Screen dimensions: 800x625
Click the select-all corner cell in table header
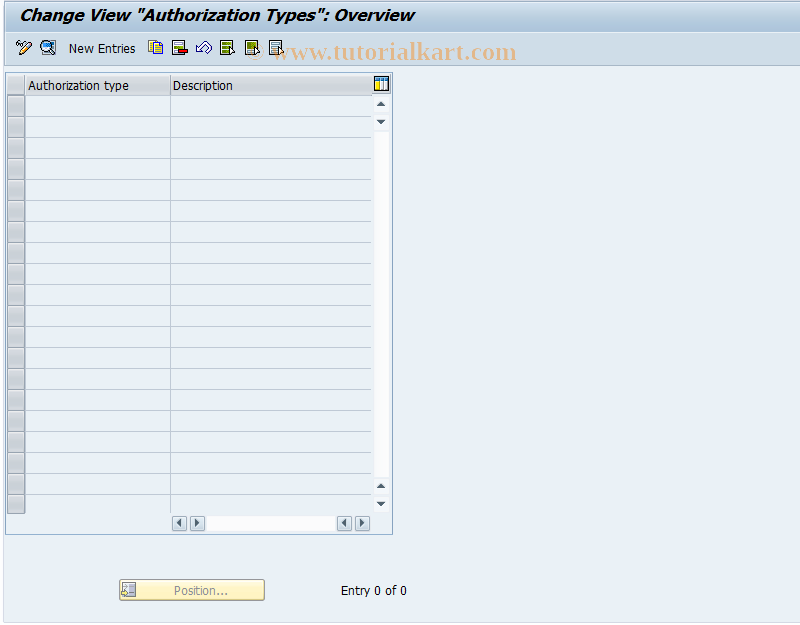tap(16, 85)
